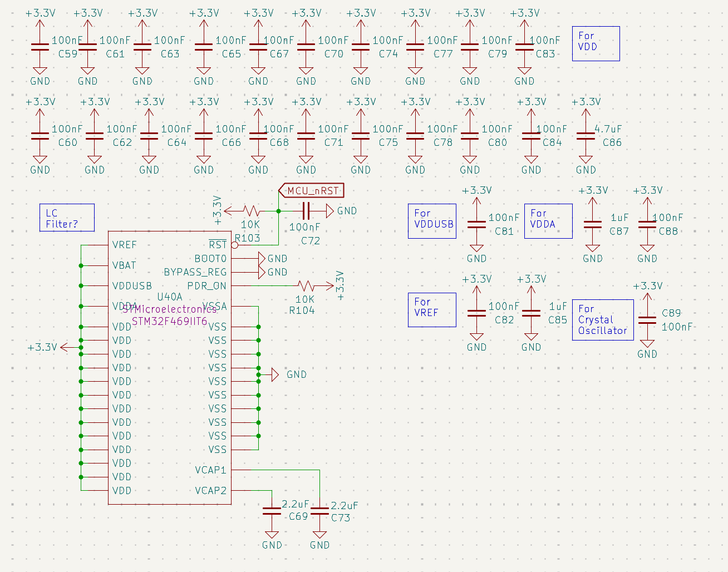This screenshot has width=728, height=572.
Task: Click the VCAP2 pin name
Action: (210, 491)
